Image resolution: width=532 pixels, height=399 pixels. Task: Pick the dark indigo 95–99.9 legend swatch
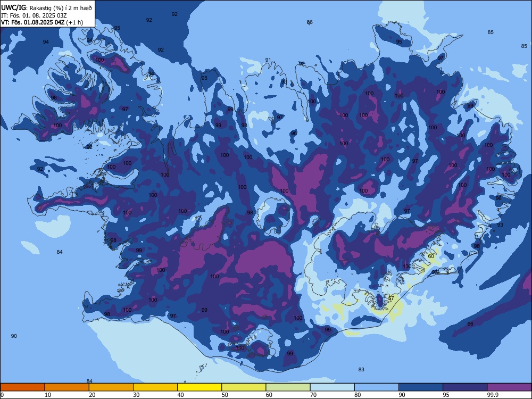(x=465, y=387)
